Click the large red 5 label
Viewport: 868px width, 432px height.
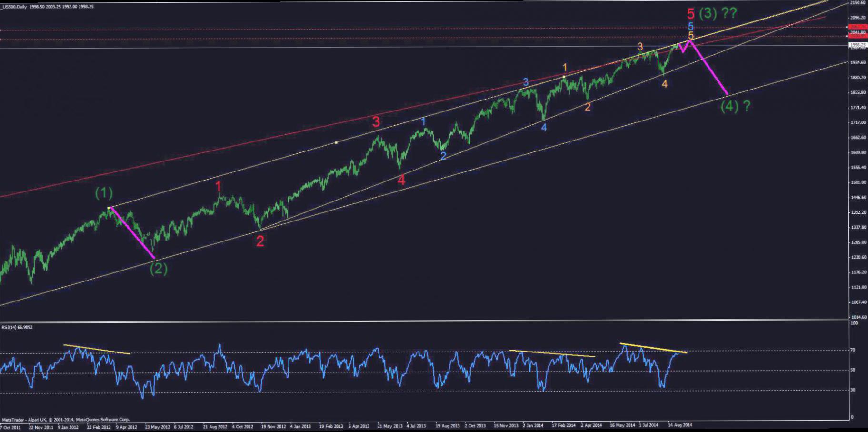pos(690,14)
